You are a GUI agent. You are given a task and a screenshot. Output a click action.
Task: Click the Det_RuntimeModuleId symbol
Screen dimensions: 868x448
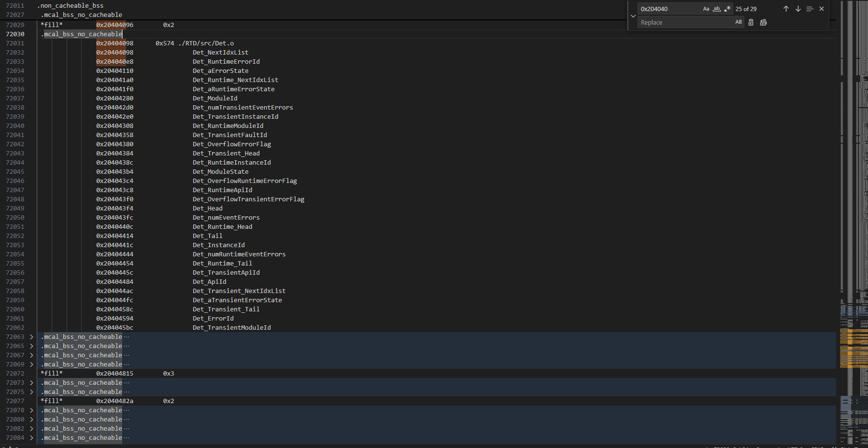click(x=228, y=126)
